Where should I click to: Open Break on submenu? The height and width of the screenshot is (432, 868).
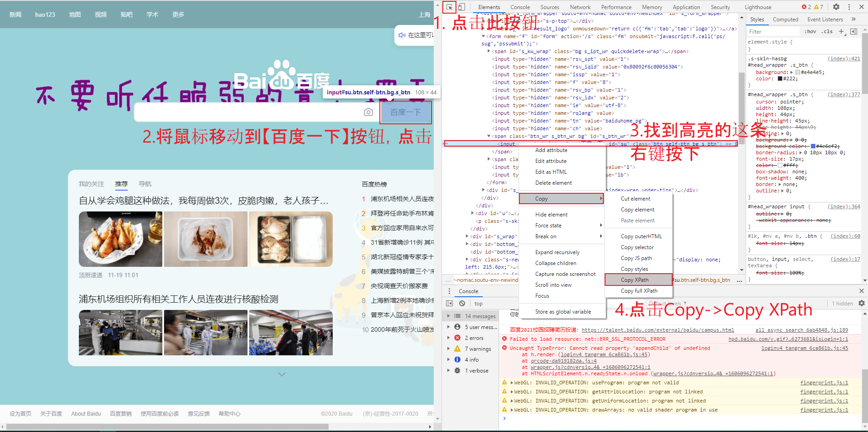pos(561,236)
